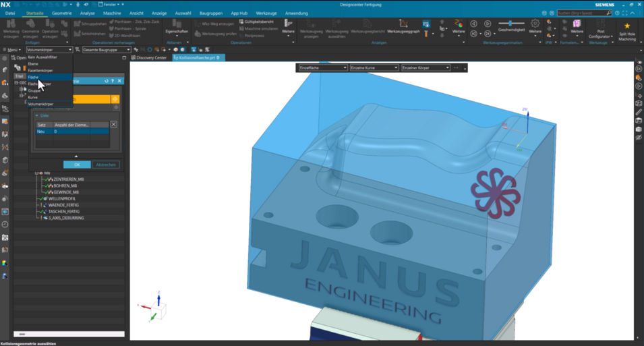The width and height of the screenshot is (644, 346).
Task: Choose Volumenkörper in the filter list
Action: [50, 104]
